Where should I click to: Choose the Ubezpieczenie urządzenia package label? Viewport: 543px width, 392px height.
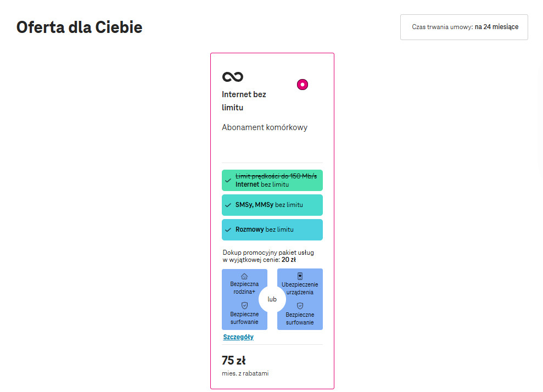pos(300,288)
